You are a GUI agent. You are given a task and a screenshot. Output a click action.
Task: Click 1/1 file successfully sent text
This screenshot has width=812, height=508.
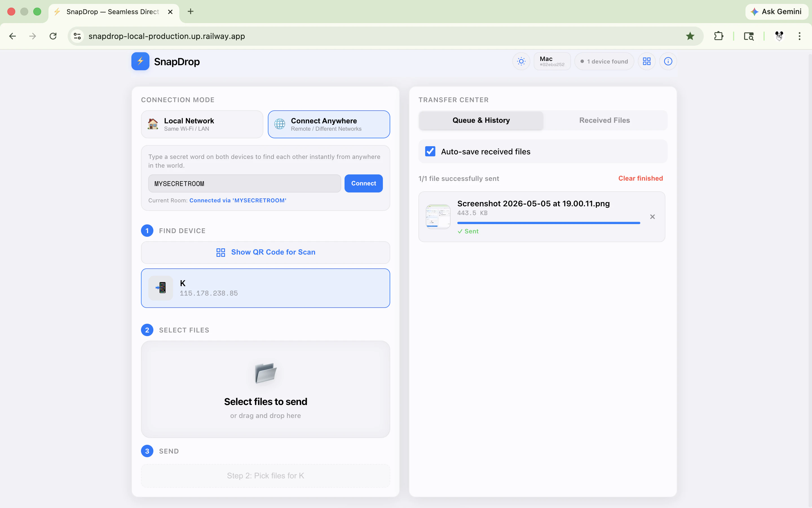(459, 178)
